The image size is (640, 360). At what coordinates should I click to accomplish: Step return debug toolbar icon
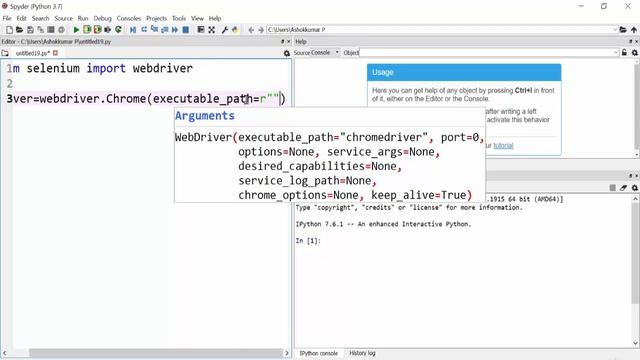164,30
